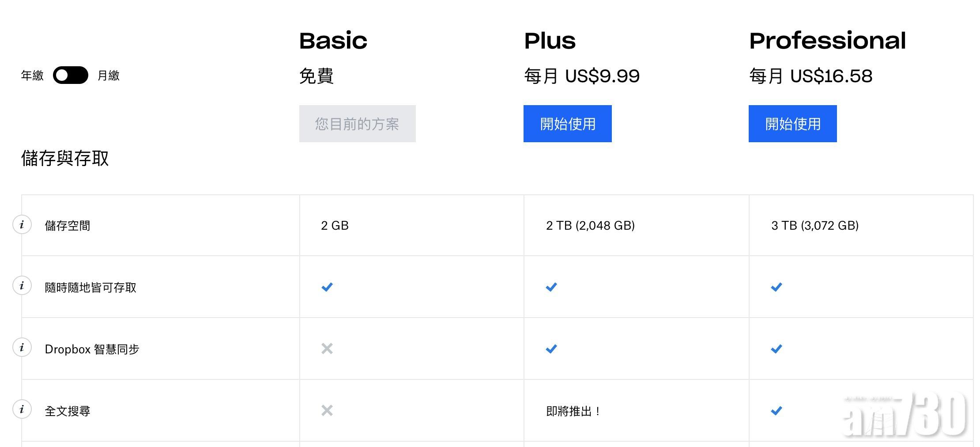980x447 pixels.
Task: Click Basic column checkmark for 隨時隨地皆可存取
Action: pos(327,287)
